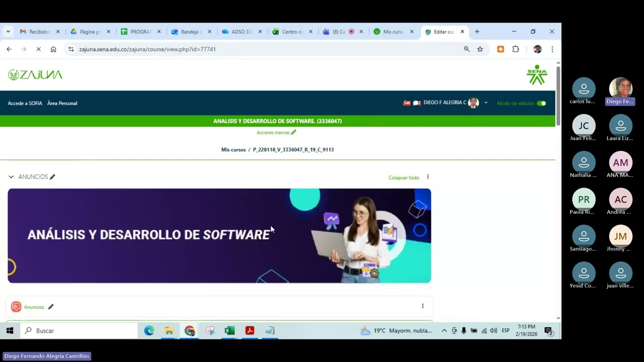Toggle Modo de edición switch

tap(541, 103)
